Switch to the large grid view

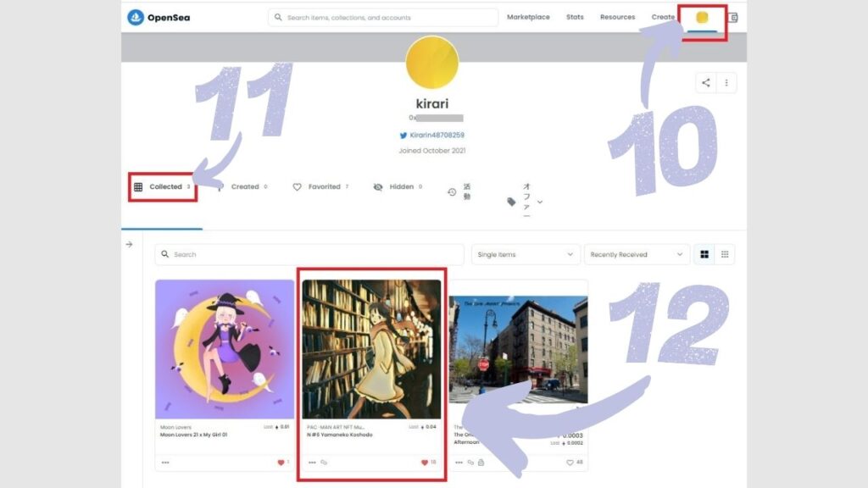(x=704, y=254)
